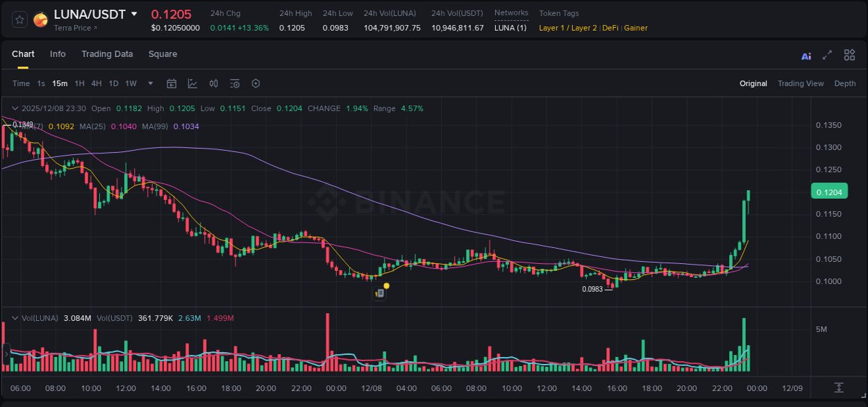868x407 pixels.
Task: Open the date range calendar picker
Action: 172,83
